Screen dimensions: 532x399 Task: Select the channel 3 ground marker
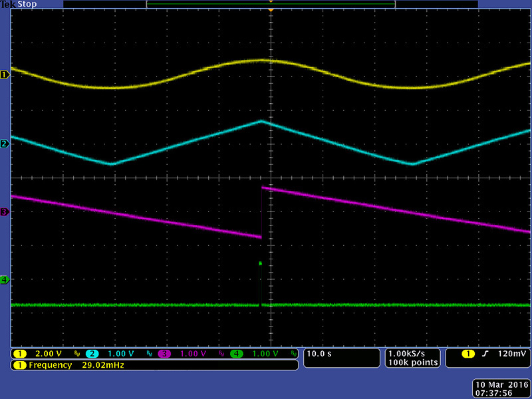pyautogui.click(x=5, y=211)
